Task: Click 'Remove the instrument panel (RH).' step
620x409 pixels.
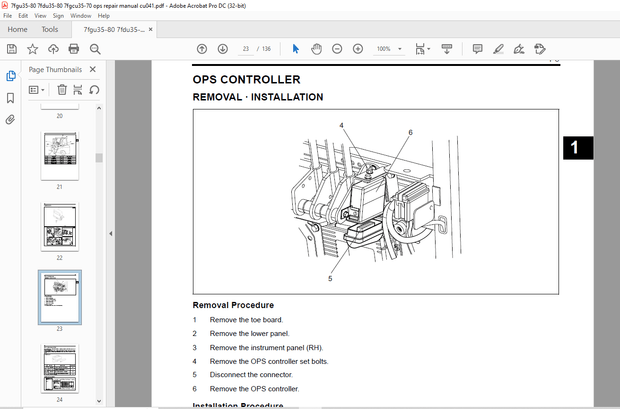Action: point(267,348)
